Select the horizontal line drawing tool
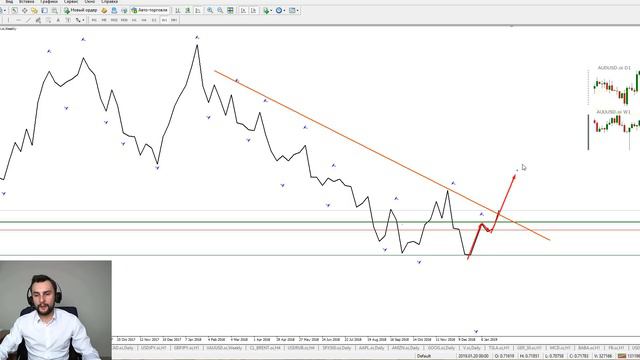The image size is (640, 360). [x=18, y=20]
